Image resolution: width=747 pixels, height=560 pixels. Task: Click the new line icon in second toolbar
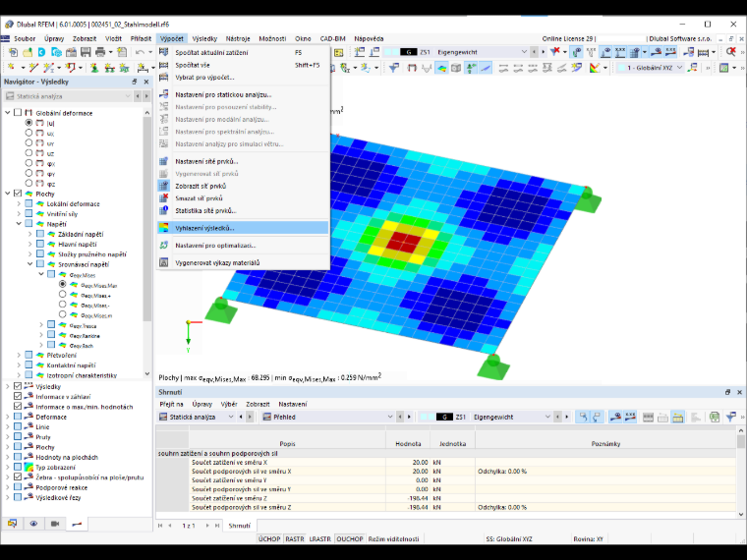[x=33, y=68]
